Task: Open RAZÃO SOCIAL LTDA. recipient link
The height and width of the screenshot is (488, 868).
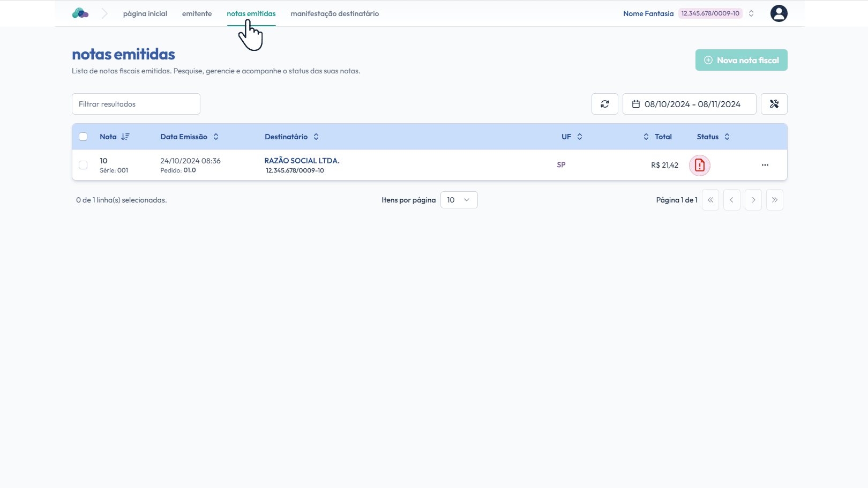Action: tap(302, 161)
